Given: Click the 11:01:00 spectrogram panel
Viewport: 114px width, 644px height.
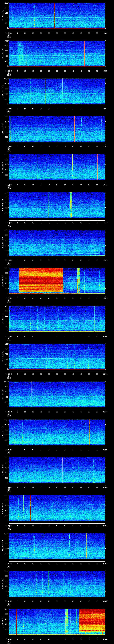Looking at the screenshot, I should pos(57,16).
